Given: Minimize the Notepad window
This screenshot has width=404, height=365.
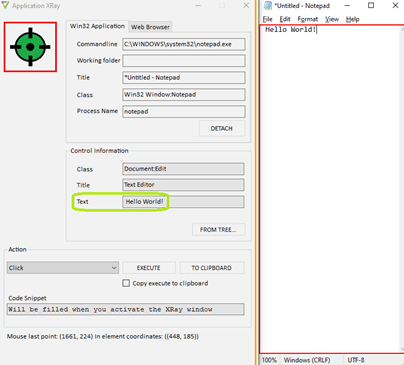Looking at the screenshot, I should (x=347, y=5).
